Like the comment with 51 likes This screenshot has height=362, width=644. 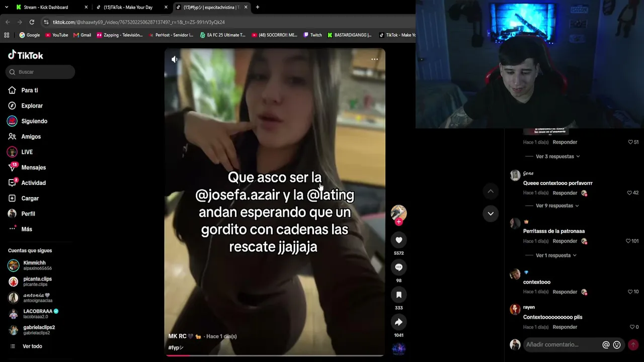point(630,142)
